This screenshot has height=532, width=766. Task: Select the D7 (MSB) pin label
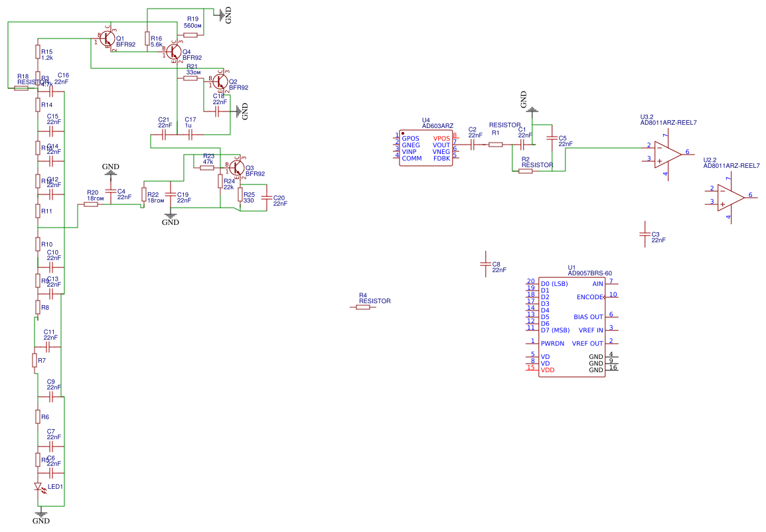pyautogui.click(x=556, y=330)
